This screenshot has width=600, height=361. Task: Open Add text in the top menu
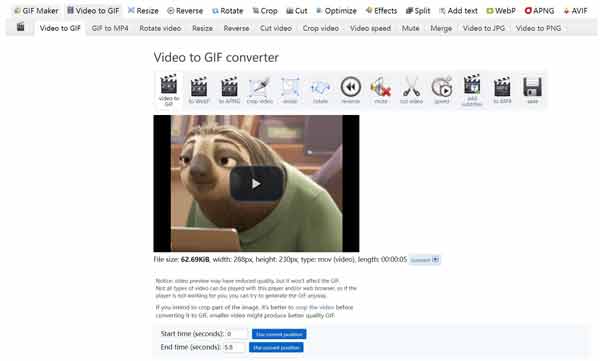tap(458, 11)
